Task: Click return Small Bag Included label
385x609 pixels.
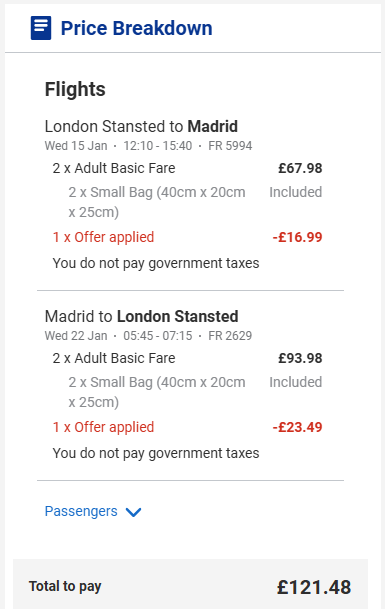Action: [296, 382]
